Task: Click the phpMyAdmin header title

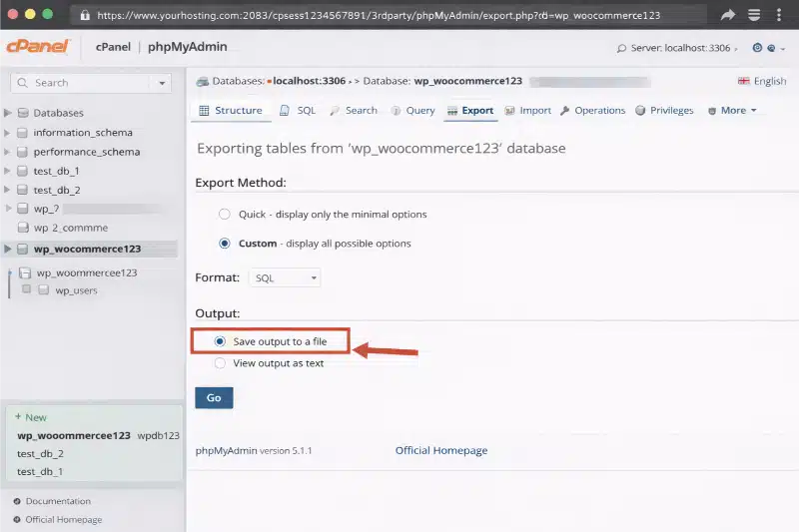Action: [x=188, y=47]
